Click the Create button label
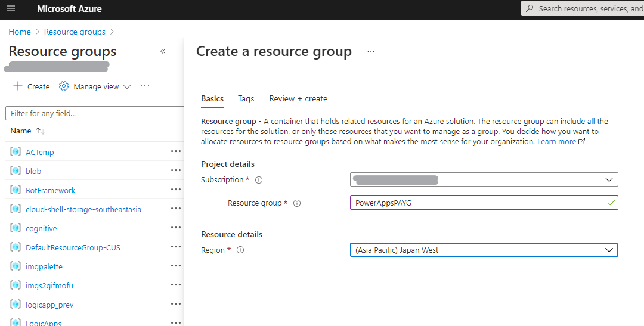 pos(39,86)
